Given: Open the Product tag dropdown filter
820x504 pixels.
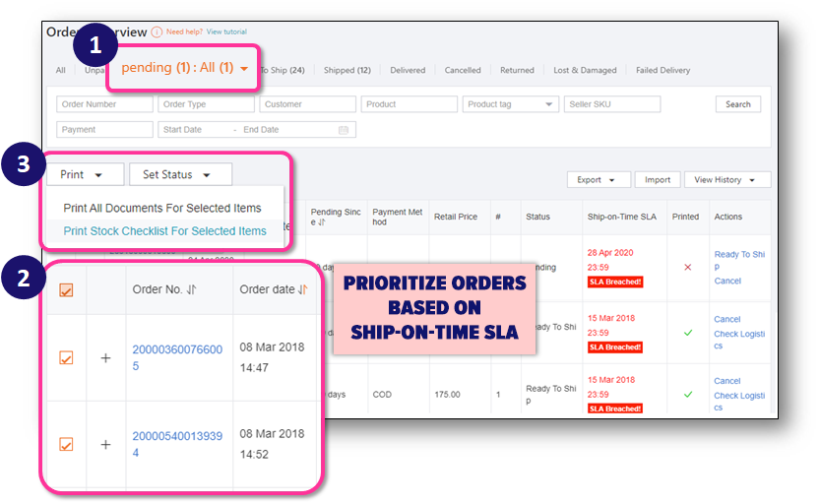Looking at the screenshot, I should (x=510, y=104).
